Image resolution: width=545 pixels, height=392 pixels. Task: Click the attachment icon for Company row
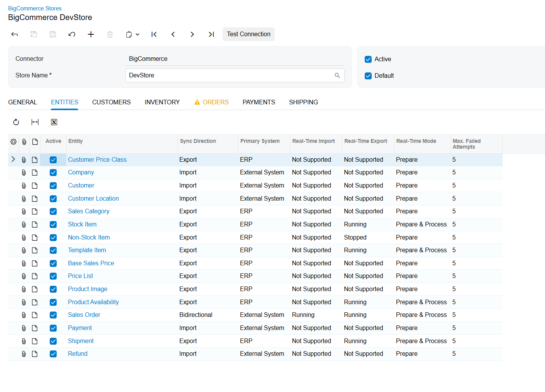pyautogui.click(x=24, y=173)
